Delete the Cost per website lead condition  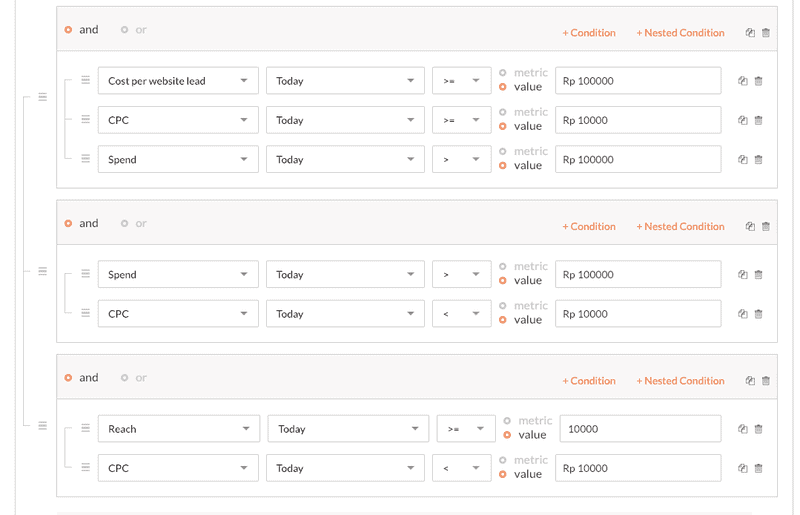(759, 81)
